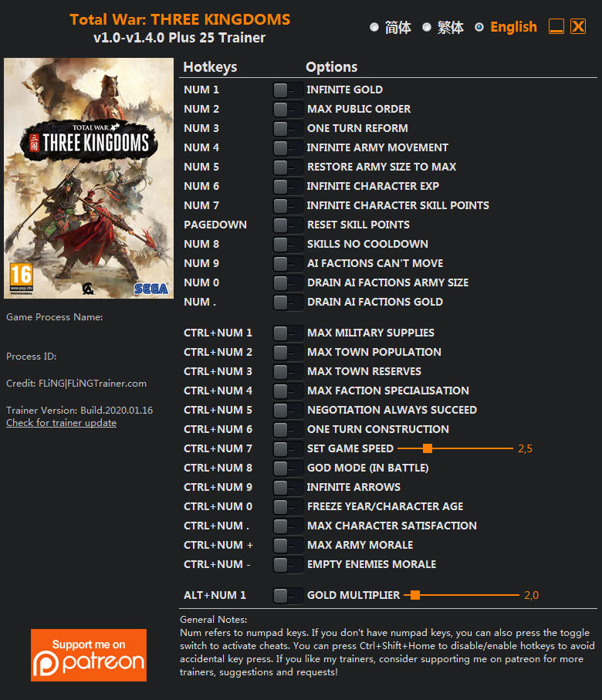
Task: Toggle Infinite Army Movement
Action: 288,147
